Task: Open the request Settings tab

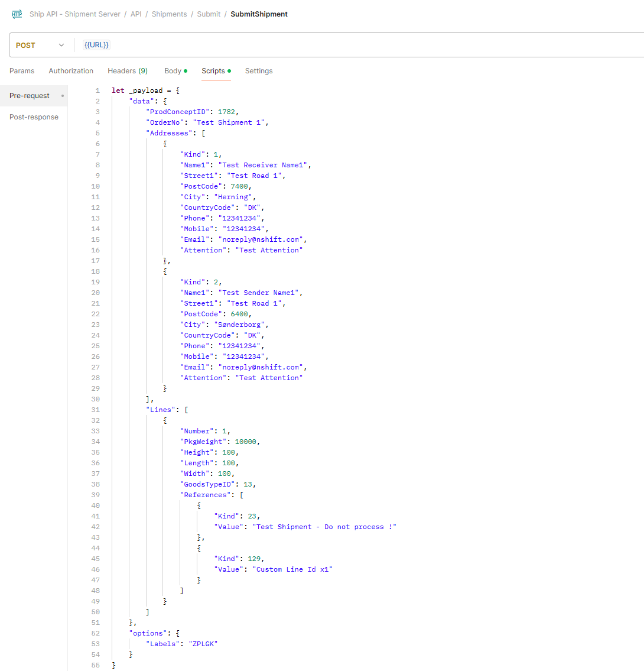Action: pos(259,71)
